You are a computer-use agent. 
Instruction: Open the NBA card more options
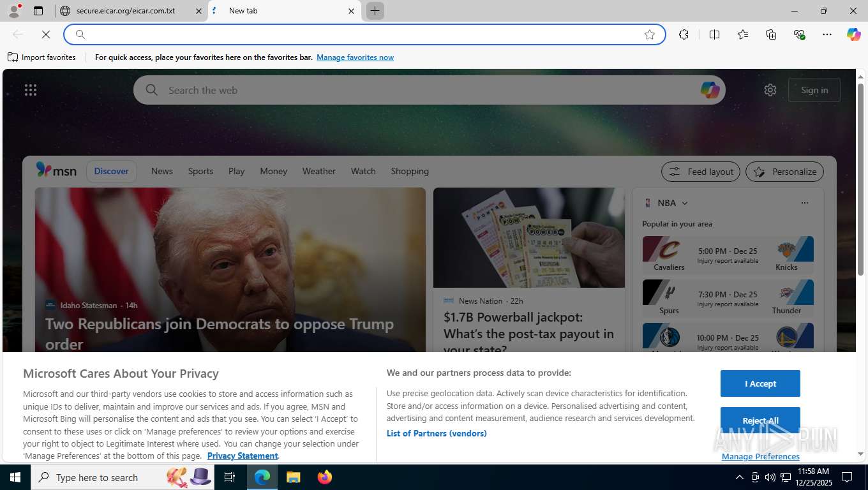(x=804, y=203)
